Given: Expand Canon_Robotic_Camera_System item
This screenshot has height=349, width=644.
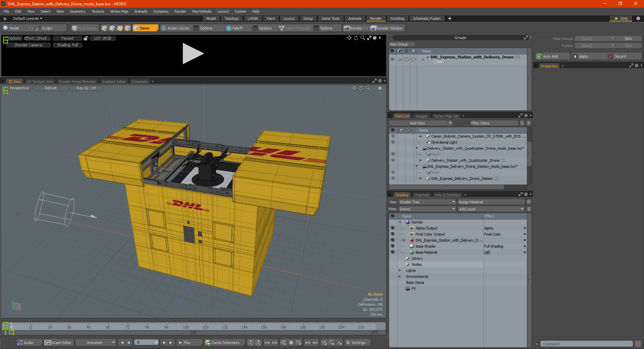Looking at the screenshot, I should coord(421,136).
